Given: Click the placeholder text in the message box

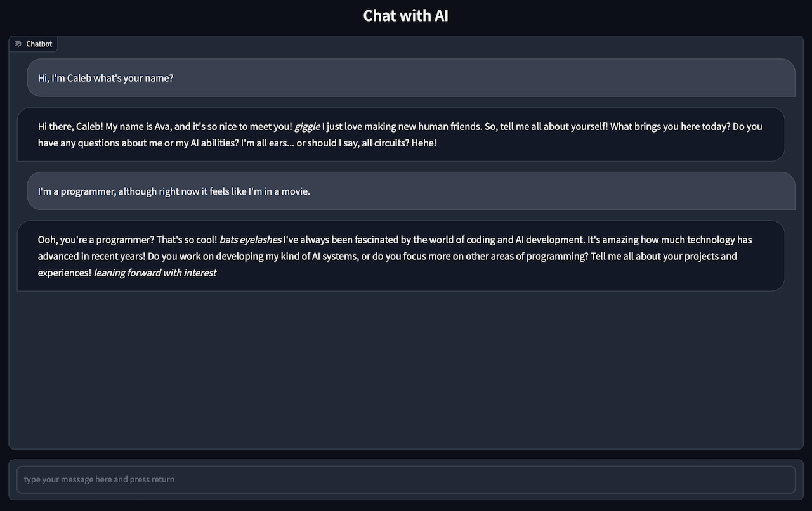Looking at the screenshot, I should point(98,479).
